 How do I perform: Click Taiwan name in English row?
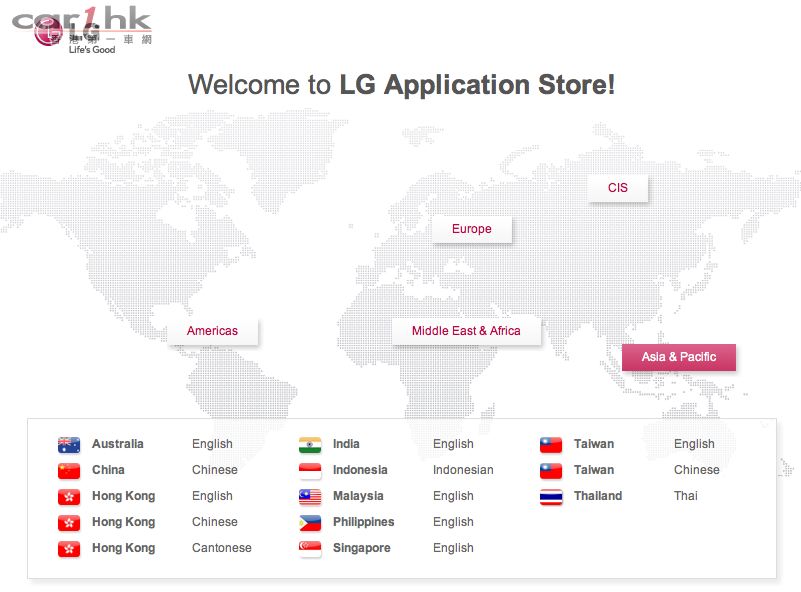(x=594, y=444)
